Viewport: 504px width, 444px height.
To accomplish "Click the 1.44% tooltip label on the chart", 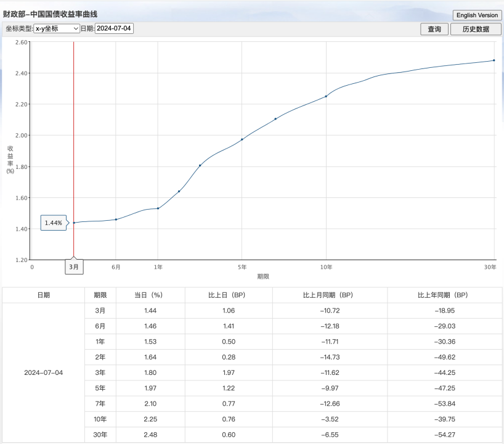I will point(54,223).
